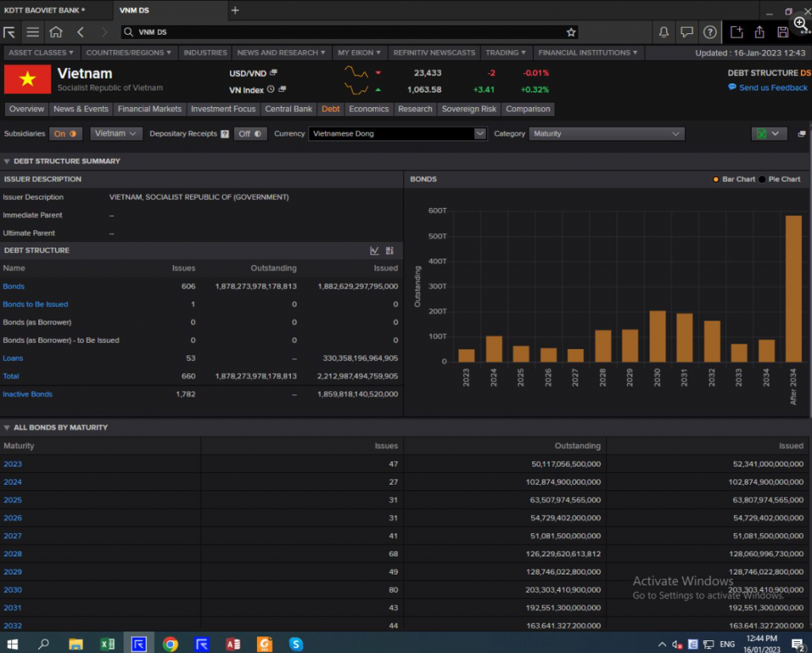Switch to the Sovereign Risk tab
The height and width of the screenshot is (653, 812).
click(x=469, y=109)
